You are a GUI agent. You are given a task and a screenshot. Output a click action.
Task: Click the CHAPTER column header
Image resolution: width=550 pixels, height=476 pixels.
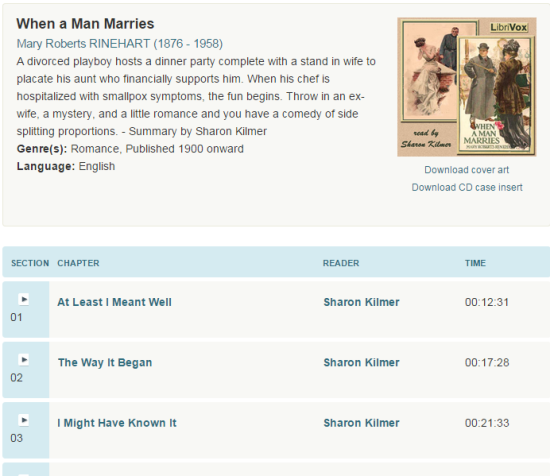click(x=78, y=263)
